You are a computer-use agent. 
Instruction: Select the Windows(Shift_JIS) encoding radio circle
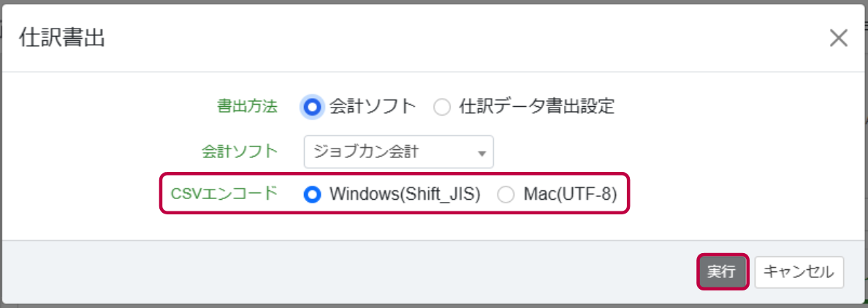[313, 195]
